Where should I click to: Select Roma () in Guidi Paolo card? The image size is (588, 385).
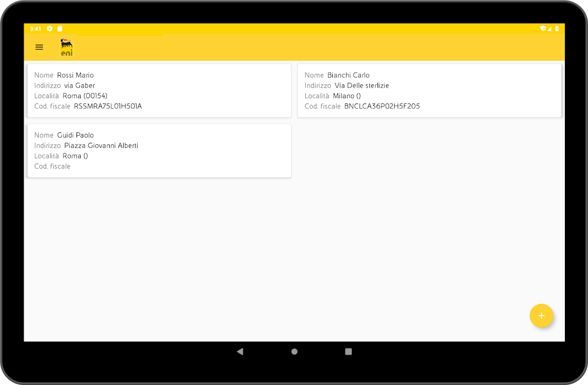click(75, 156)
